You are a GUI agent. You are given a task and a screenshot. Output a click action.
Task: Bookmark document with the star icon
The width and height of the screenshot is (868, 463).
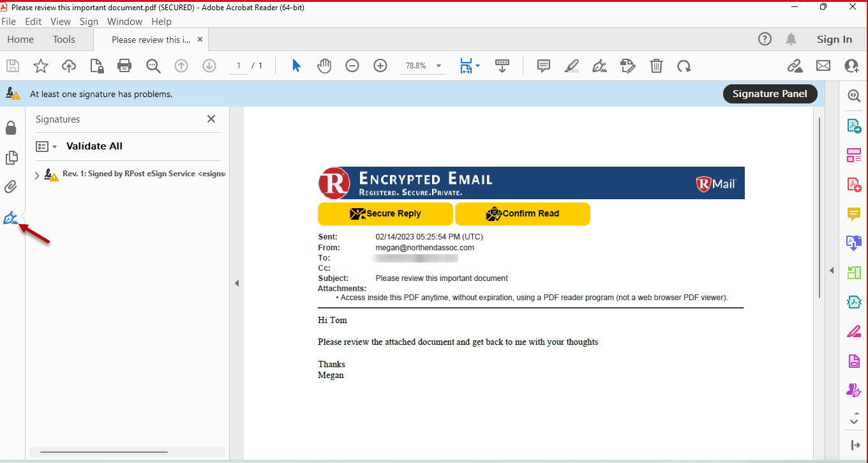click(x=41, y=66)
